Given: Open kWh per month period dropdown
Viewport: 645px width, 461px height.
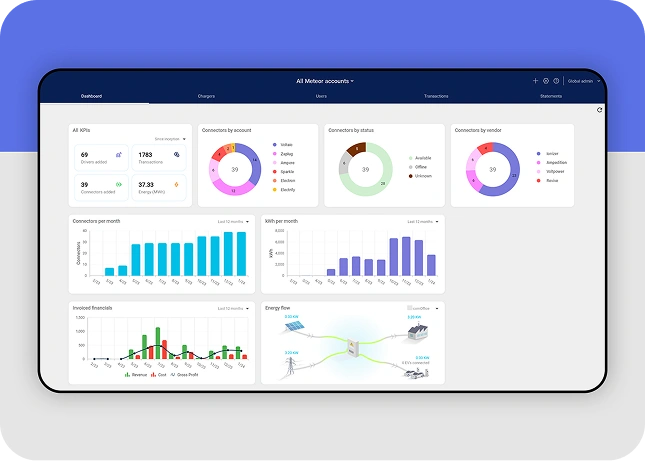Looking at the screenshot, I should click(x=423, y=221).
